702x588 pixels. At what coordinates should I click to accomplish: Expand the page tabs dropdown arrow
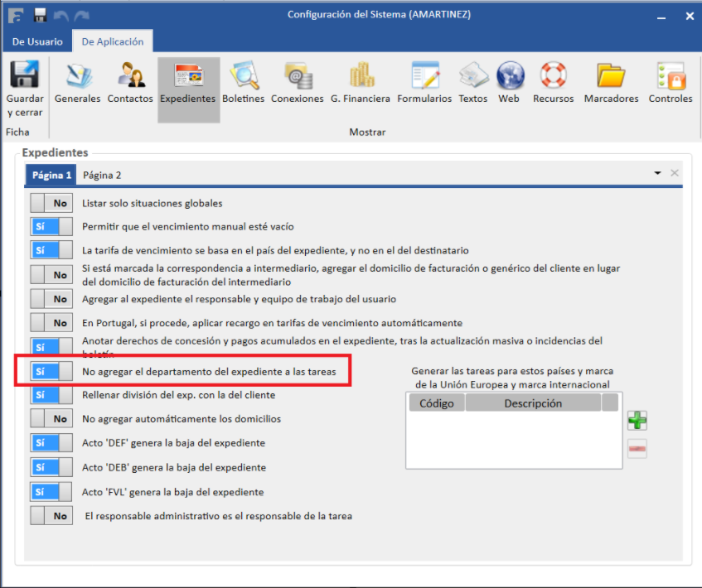pyautogui.click(x=657, y=173)
